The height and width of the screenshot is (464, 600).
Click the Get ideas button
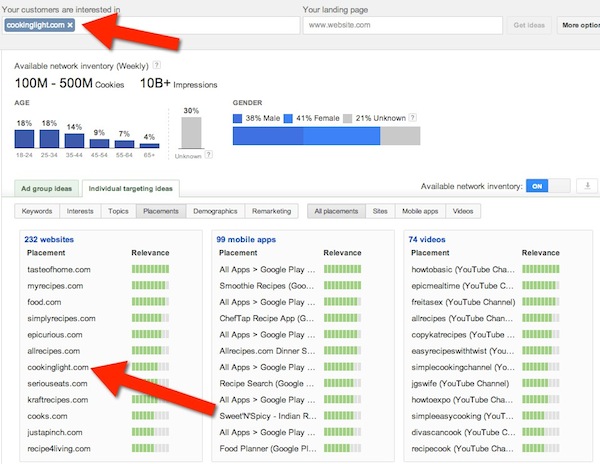point(529,25)
